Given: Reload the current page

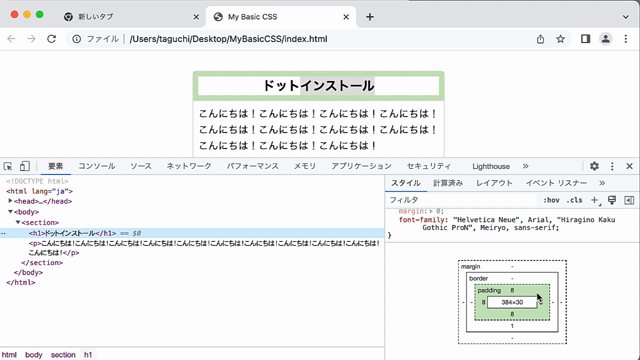Looking at the screenshot, I should 51,39.
